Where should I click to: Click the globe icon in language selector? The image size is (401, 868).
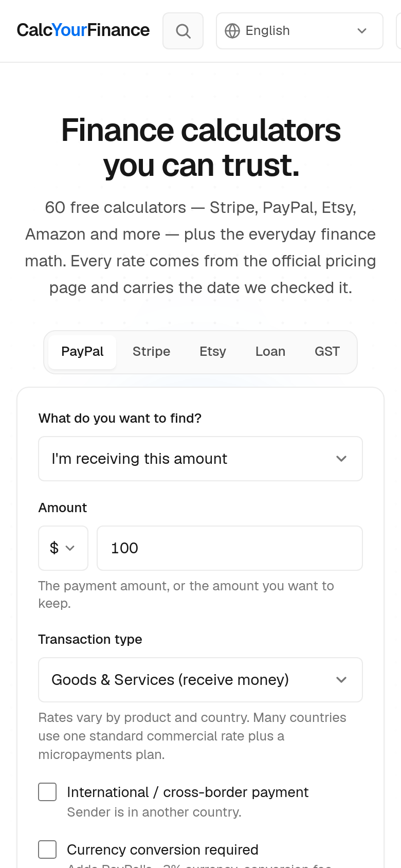point(232,31)
